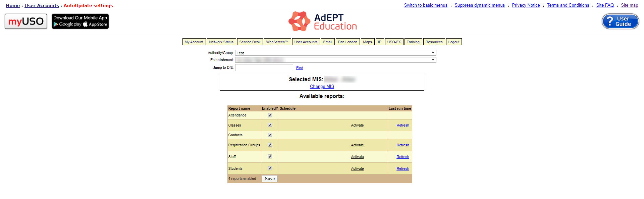Refresh the Students last run time
This screenshot has width=644, height=199.
tap(403, 168)
